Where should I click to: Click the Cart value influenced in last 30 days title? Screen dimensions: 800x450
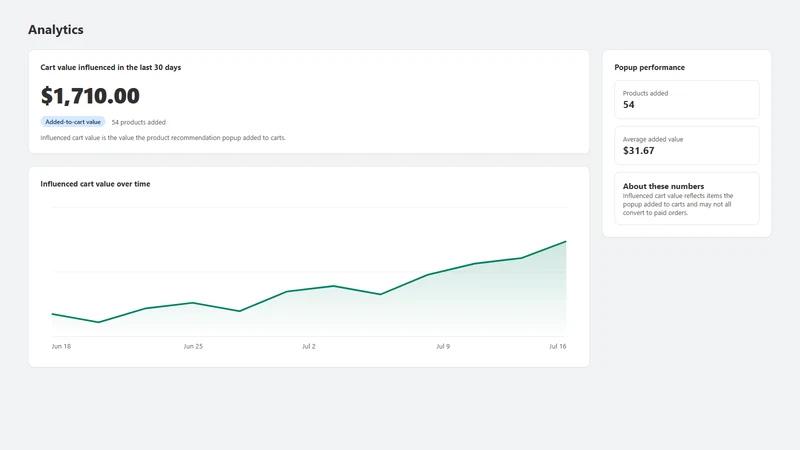click(111, 67)
